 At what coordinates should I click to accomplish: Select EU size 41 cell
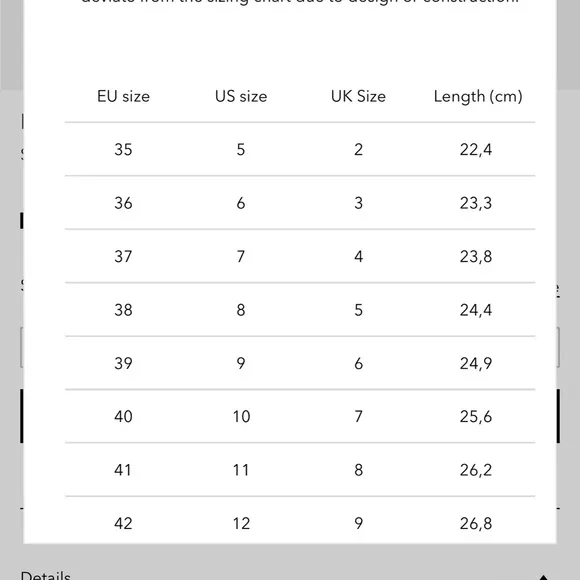[123, 470]
